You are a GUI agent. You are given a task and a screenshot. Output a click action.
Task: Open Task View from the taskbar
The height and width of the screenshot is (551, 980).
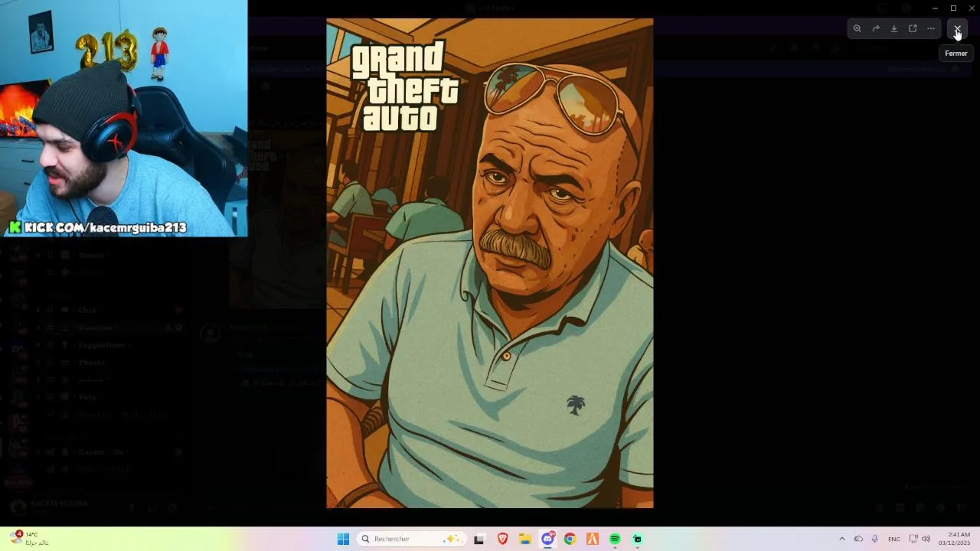pyautogui.click(x=479, y=540)
